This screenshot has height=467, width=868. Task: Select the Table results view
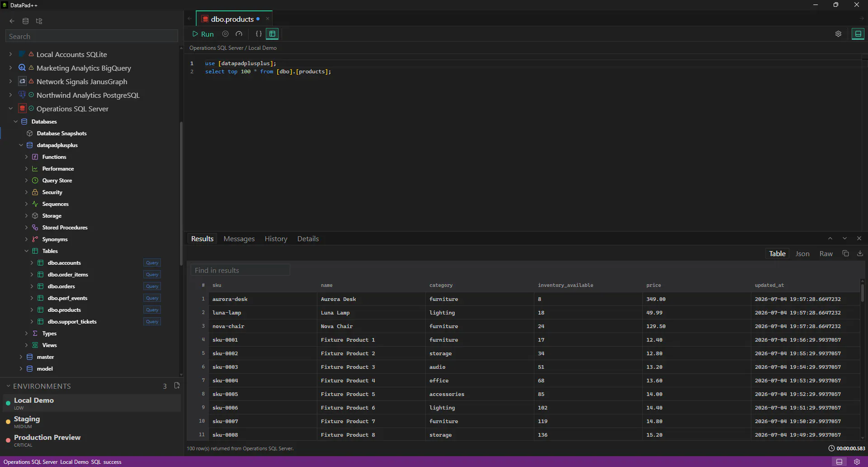pyautogui.click(x=777, y=254)
